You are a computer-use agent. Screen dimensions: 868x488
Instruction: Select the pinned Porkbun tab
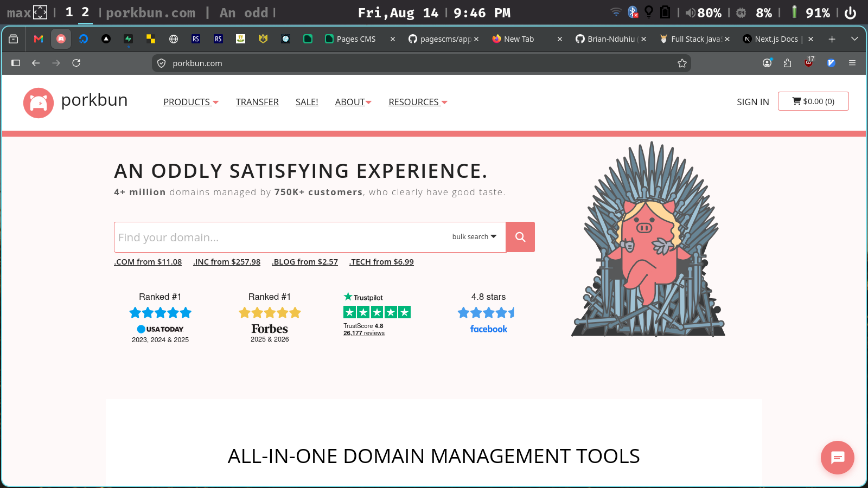click(x=61, y=39)
